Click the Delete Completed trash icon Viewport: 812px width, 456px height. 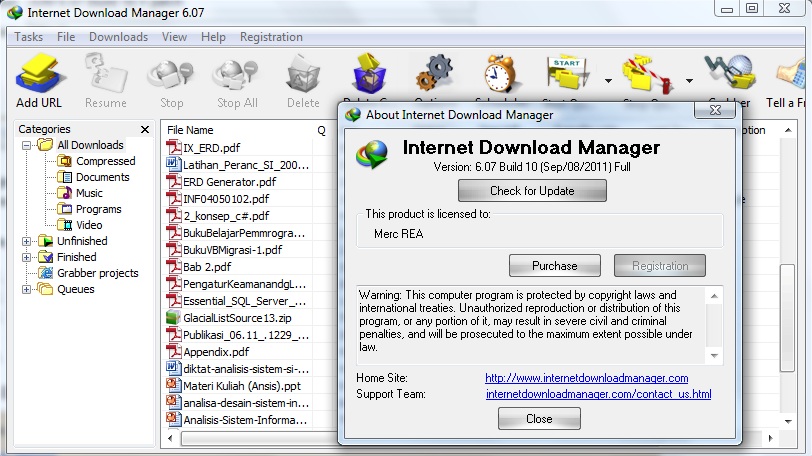click(x=369, y=72)
